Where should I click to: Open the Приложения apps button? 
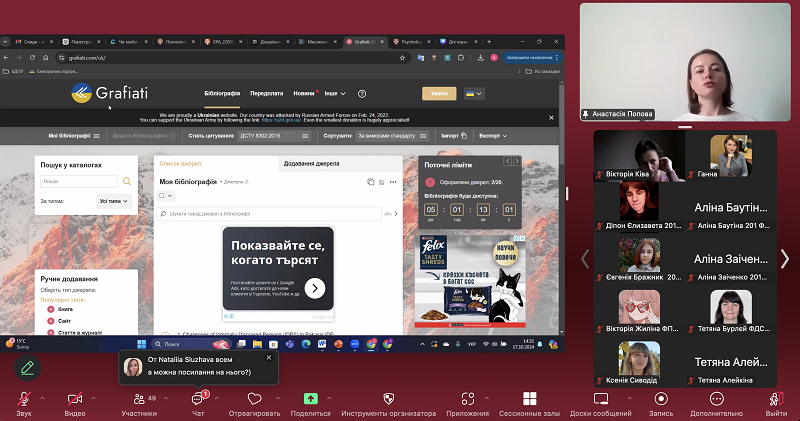[x=467, y=404]
